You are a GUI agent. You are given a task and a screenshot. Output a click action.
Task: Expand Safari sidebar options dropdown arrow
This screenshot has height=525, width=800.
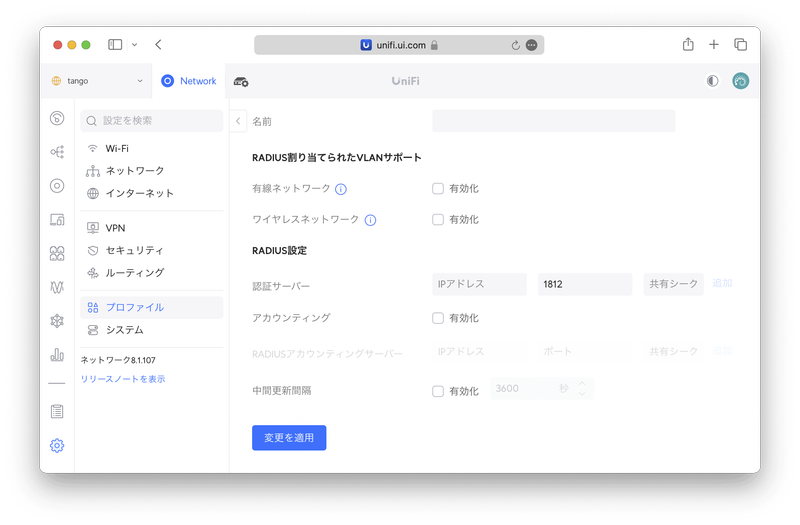[x=134, y=45]
